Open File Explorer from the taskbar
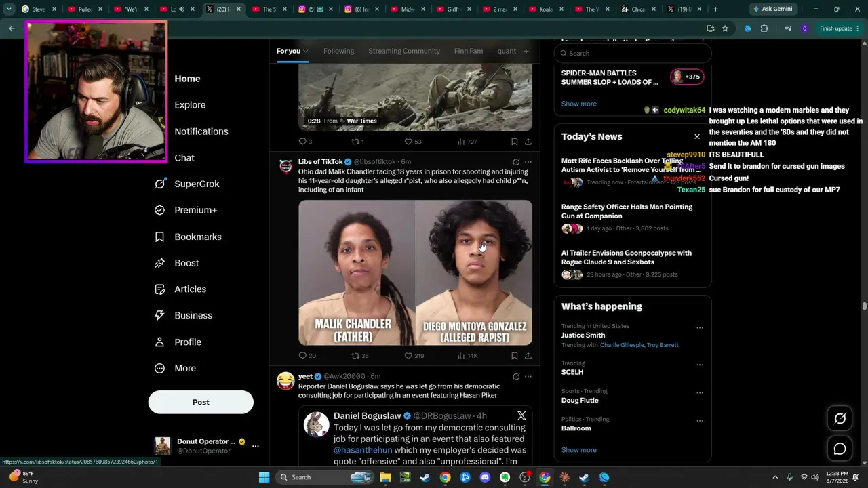This screenshot has width=868, height=488. pos(385,477)
